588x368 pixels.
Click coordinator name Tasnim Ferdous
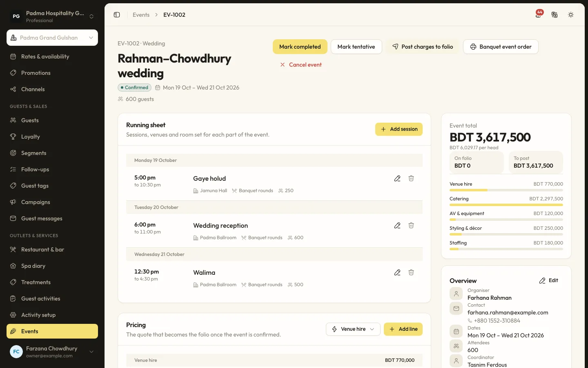pyautogui.click(x=487, y=365)
